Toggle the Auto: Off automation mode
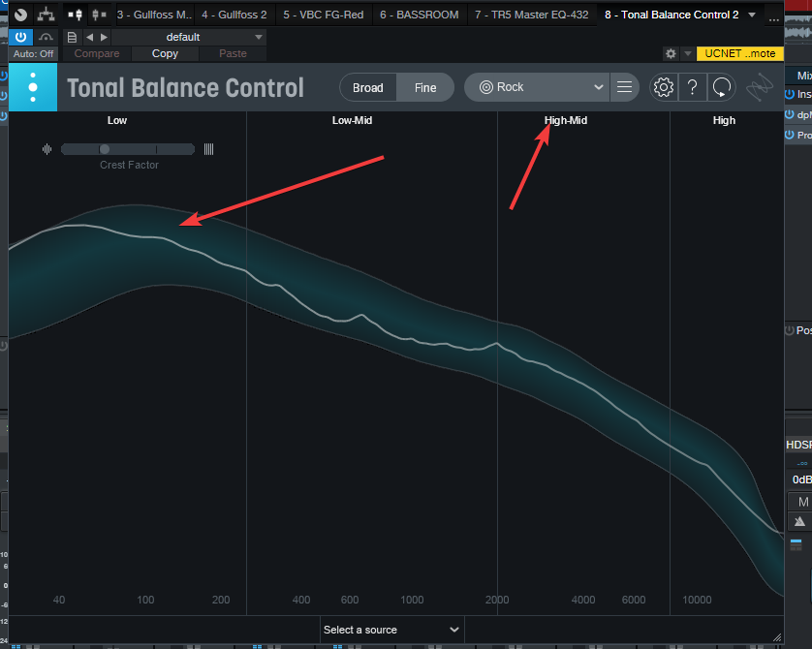This screenshot has height=649, width=812. coord(33,54)
